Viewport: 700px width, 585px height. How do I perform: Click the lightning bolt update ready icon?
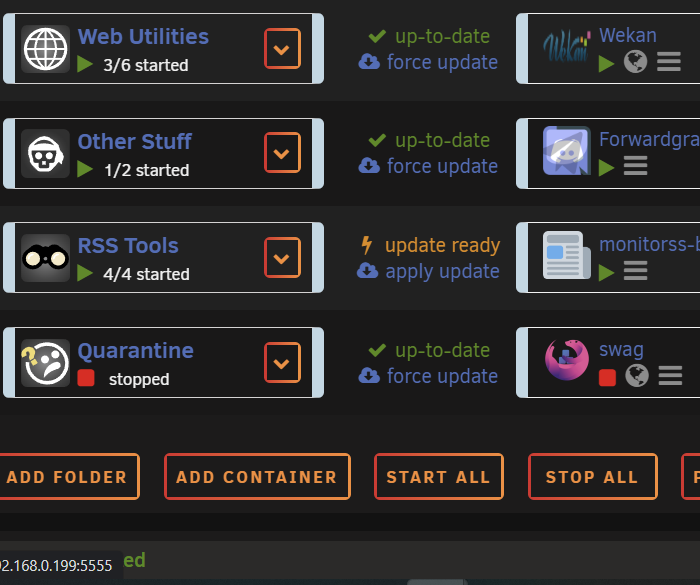[367, 245]
